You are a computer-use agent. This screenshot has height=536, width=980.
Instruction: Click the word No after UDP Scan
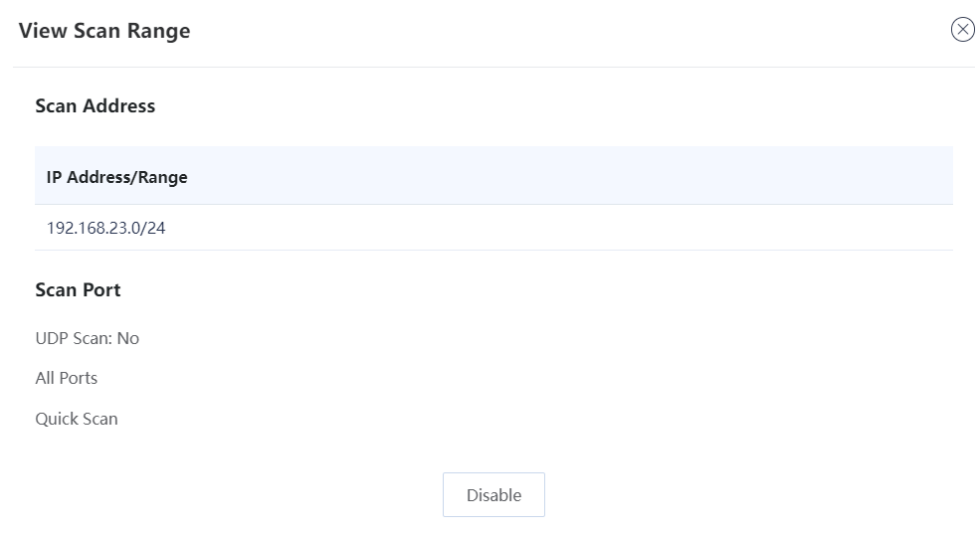tap(127, 338)
